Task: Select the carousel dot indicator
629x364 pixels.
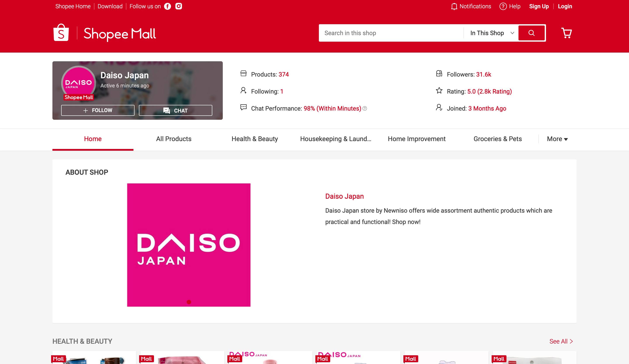Action: [189, 302]
